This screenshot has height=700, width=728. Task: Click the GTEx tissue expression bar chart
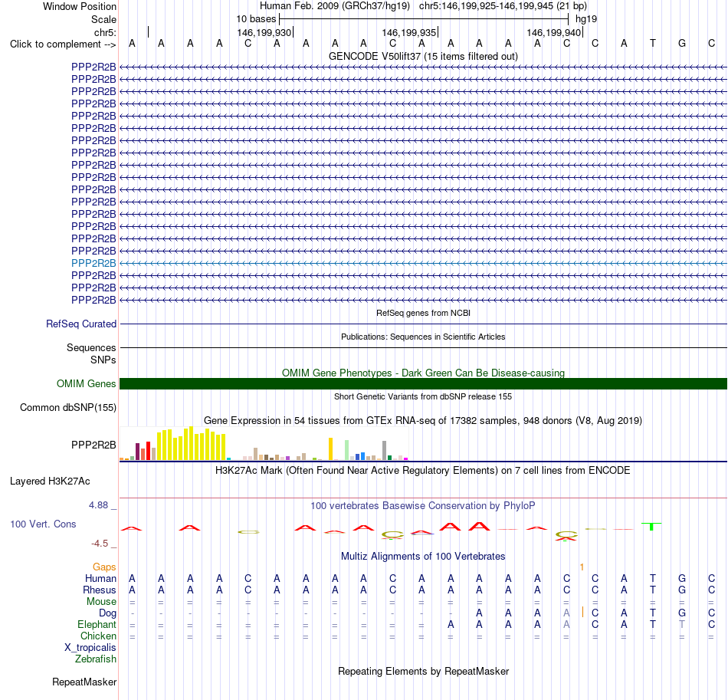pyautogui.click(x=264, y=444)
